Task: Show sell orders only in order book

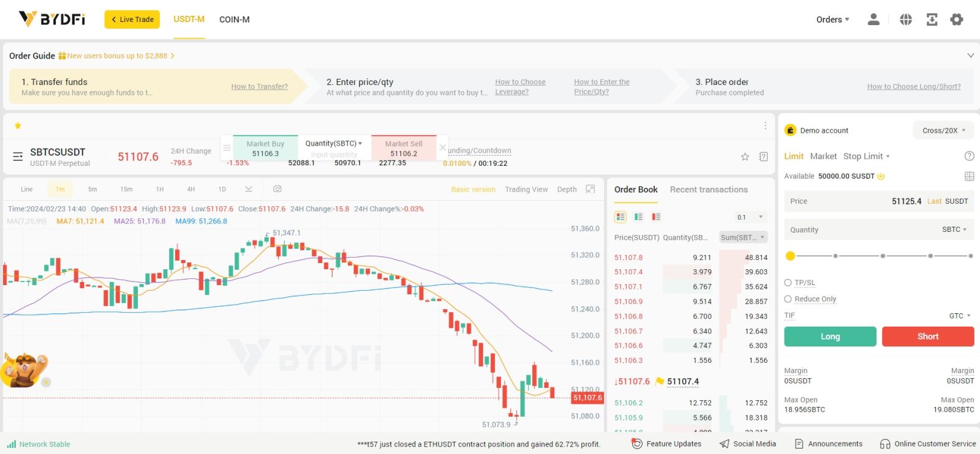Action: [x=656, y=217]
